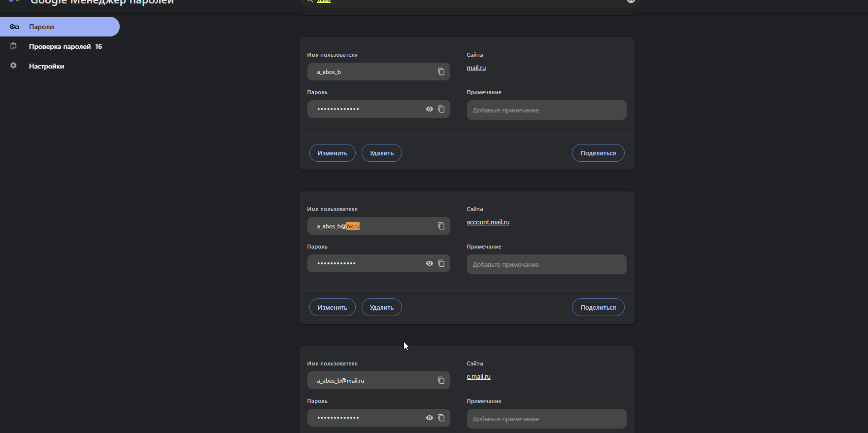Copy the password for e.mail.ru entry

(x=441, y=418)
